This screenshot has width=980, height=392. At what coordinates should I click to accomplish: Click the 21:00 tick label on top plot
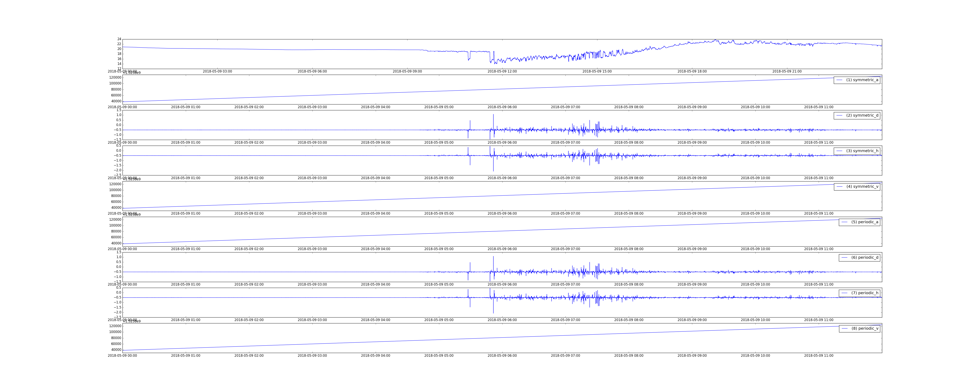(787, 72)
